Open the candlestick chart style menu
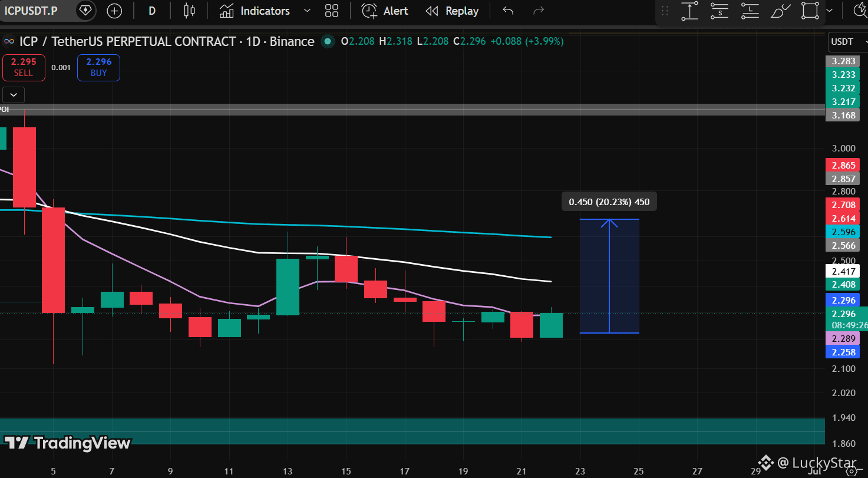868x478 pixels. click(189, 11)
